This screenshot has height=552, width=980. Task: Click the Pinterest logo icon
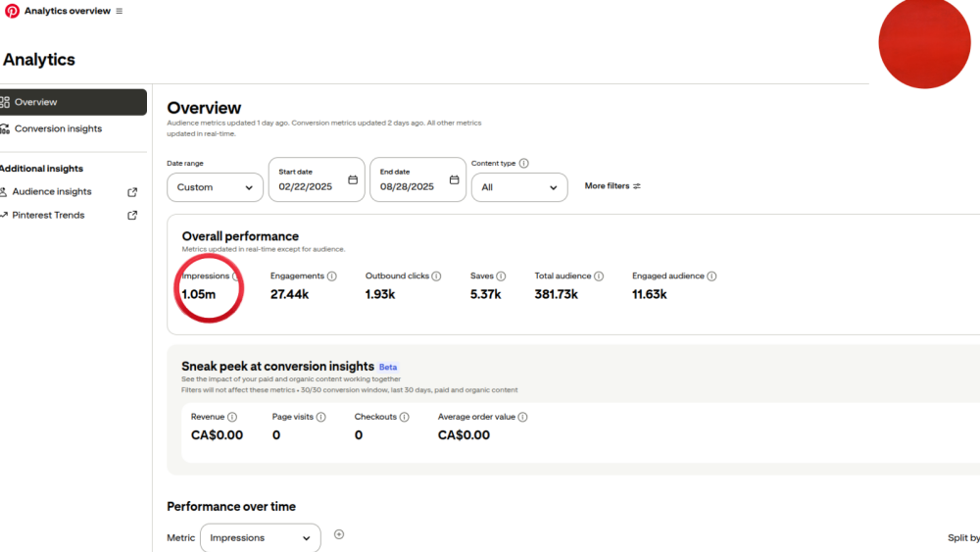tap(12, 11)
